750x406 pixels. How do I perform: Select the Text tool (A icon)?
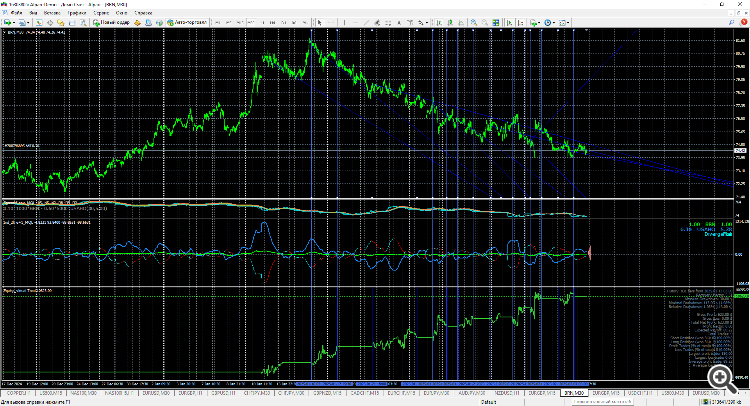point(399,22)
